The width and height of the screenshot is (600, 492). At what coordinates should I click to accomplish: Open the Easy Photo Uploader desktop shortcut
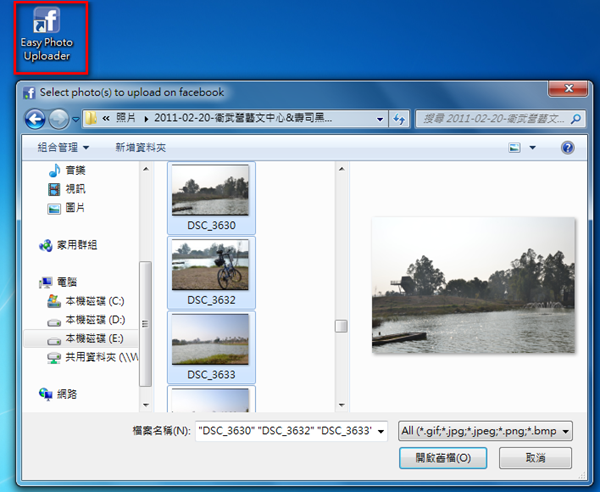pos(47,34)
